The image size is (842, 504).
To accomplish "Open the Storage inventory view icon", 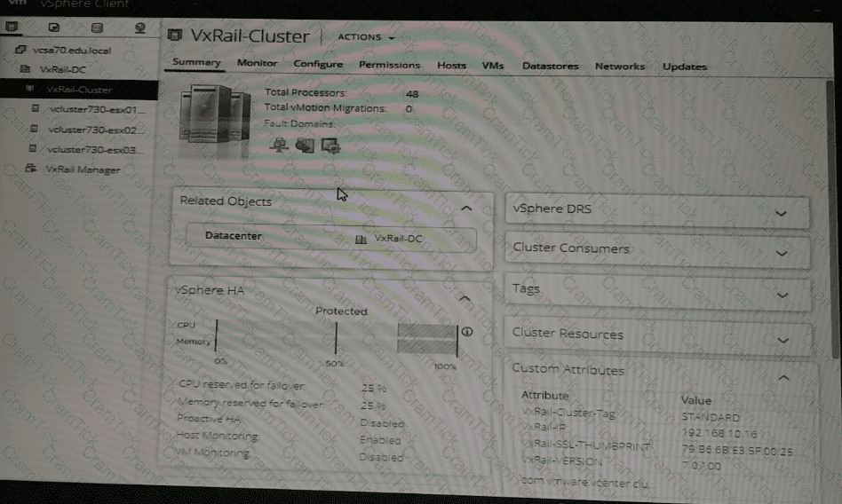I will 97,28.
